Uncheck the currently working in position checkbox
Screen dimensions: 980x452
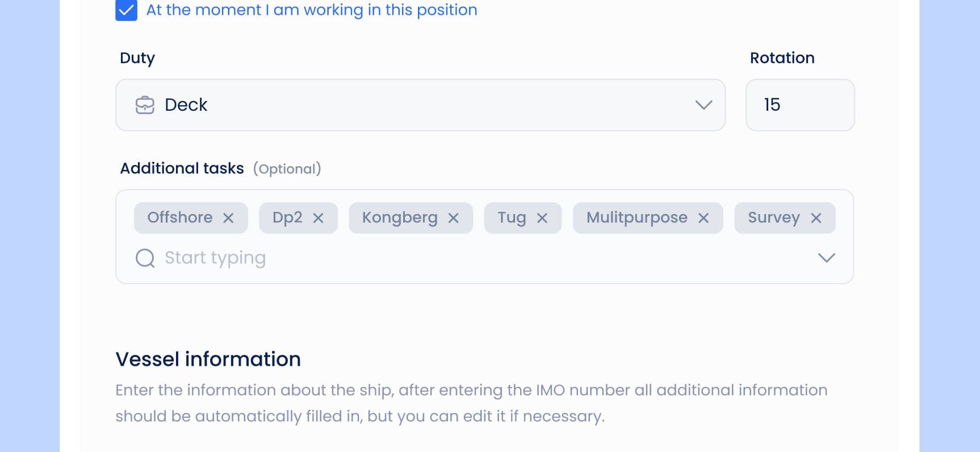(x=126, y=10)
